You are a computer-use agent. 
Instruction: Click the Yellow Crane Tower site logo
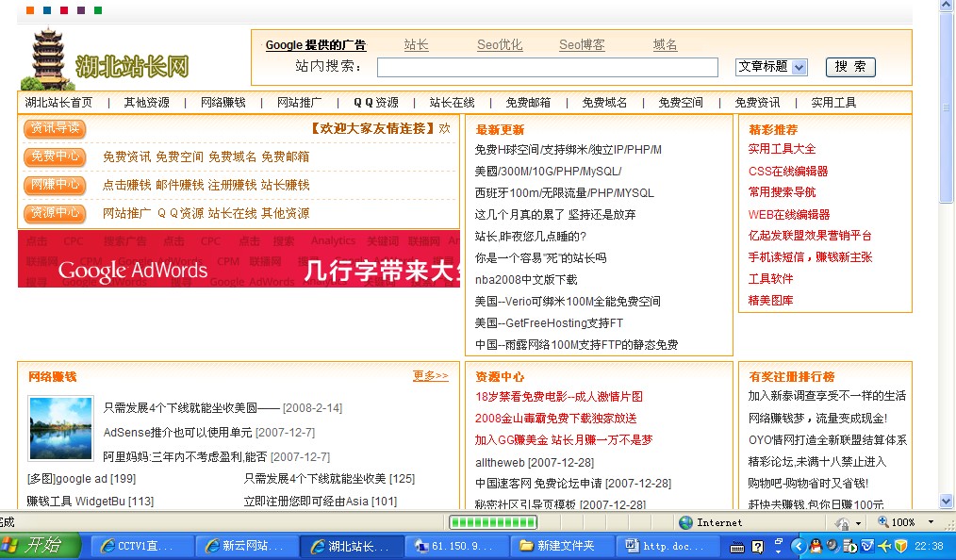coord(49,59)
